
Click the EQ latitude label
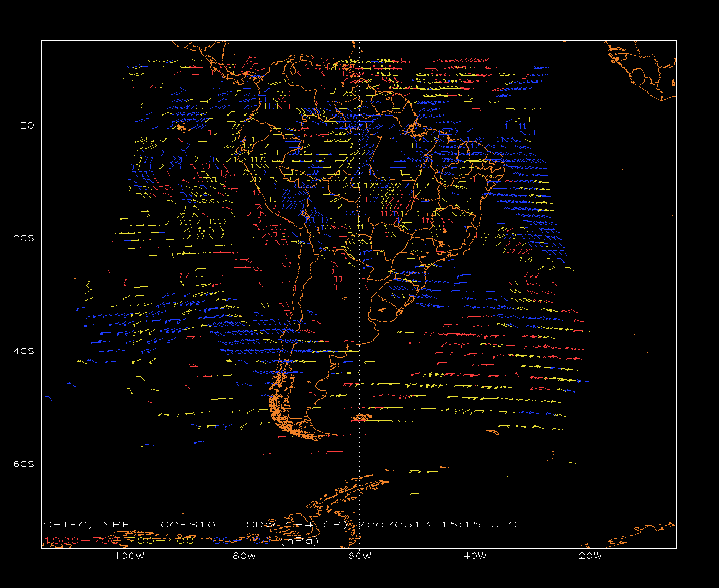27,125
